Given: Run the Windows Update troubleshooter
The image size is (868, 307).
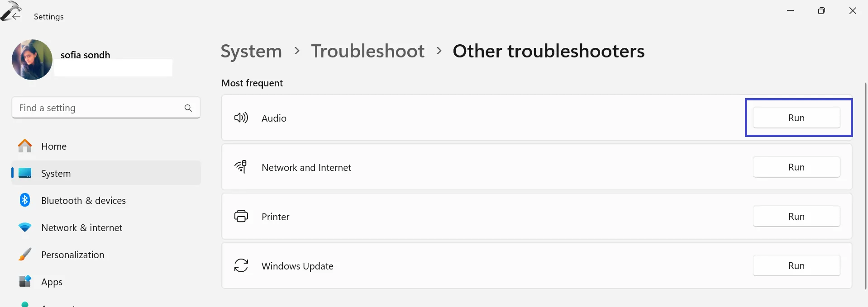Looking at the screenshot, I should coord(796,266).
